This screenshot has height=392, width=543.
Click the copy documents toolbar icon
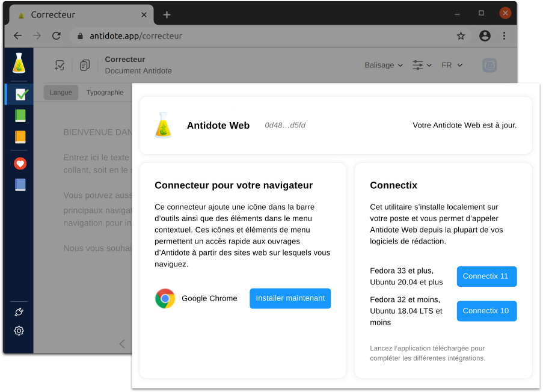85,66
